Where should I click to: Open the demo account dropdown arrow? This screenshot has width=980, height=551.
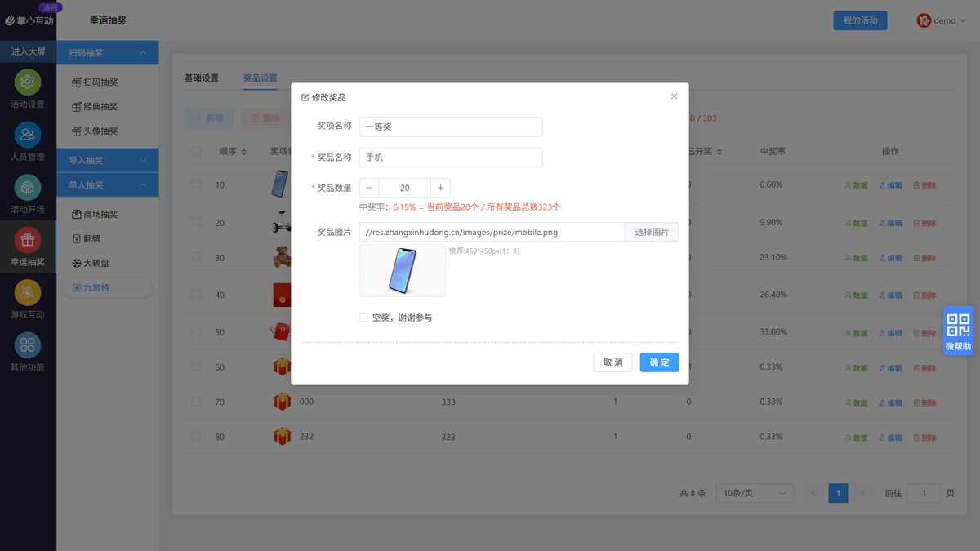963,21
